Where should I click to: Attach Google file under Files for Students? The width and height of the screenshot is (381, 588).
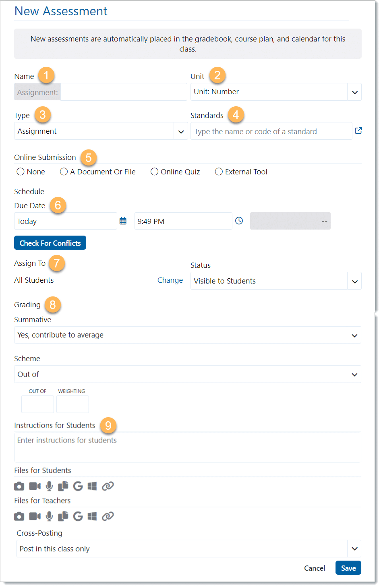[78, 487]
